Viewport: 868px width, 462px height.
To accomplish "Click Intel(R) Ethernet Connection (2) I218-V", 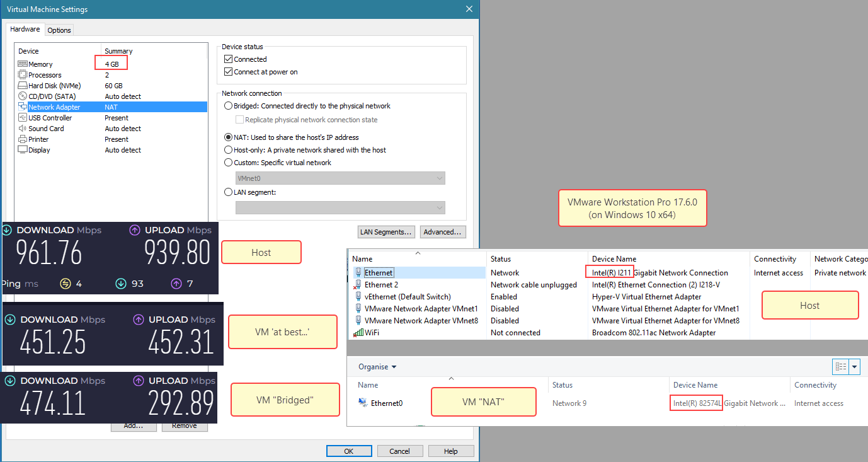I will [656, 285].
